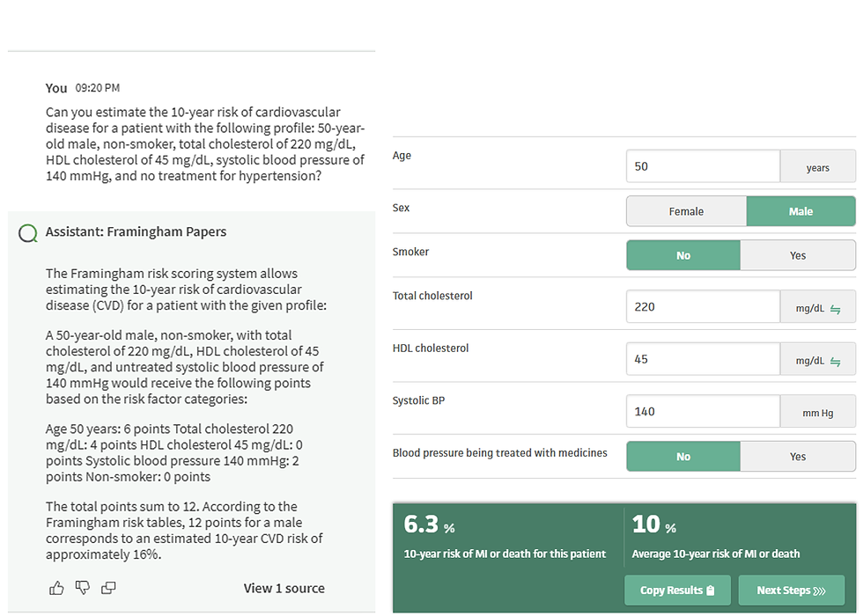Viewport: 863px width, 616px height.
Task: Click the Age input field
Action: [x=703, y=166]
